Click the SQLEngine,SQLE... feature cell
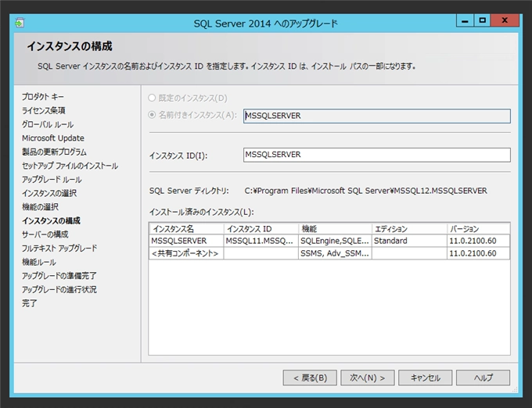The width and height of the screenshot is (532, 408). point(335,241)
